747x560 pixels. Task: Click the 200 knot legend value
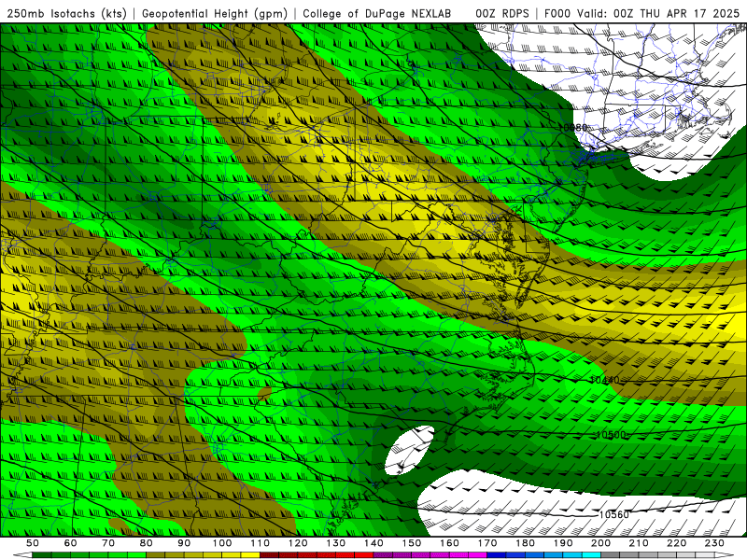click(601, 543)
